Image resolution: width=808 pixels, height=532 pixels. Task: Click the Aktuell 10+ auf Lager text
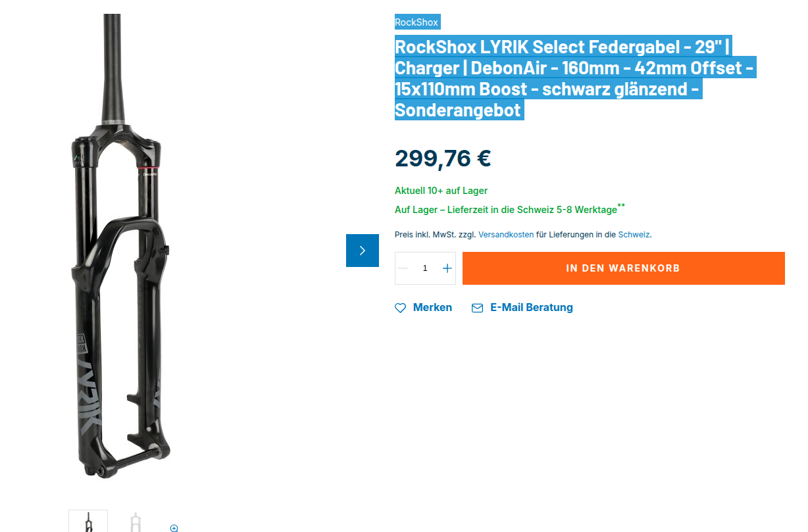(441, 191)
